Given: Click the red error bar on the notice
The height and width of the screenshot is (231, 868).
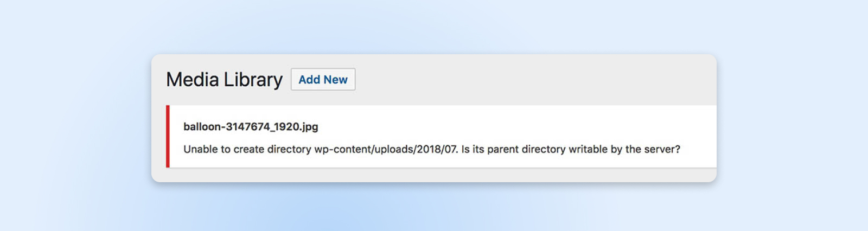Looking at the screenshot, I should [x=168, y=136].
